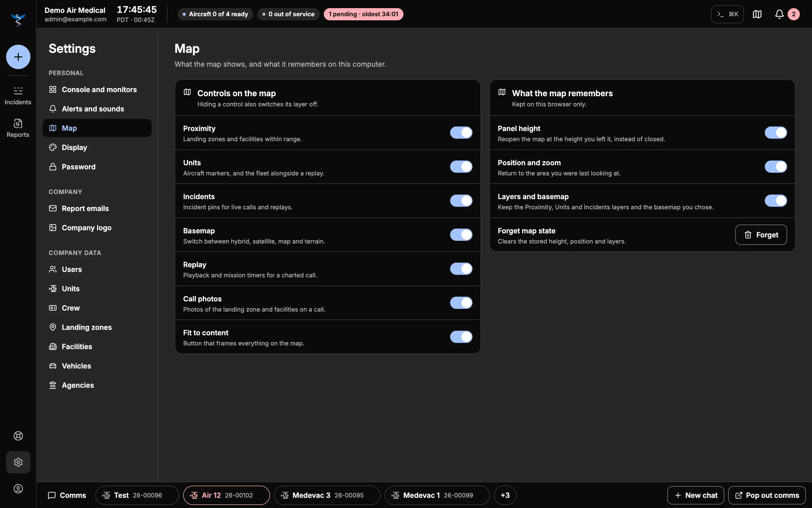Open Company logo settings
The image size is (812, 508).
[x=97, y=228]
